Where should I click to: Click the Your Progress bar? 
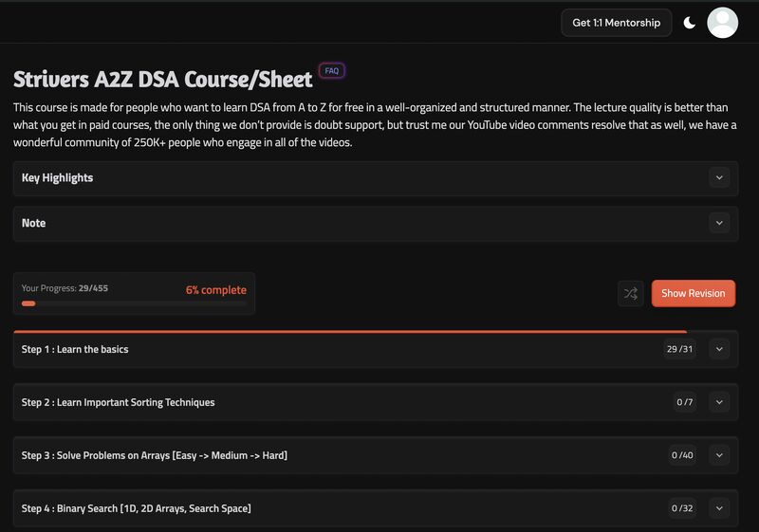tap(133, 303)
